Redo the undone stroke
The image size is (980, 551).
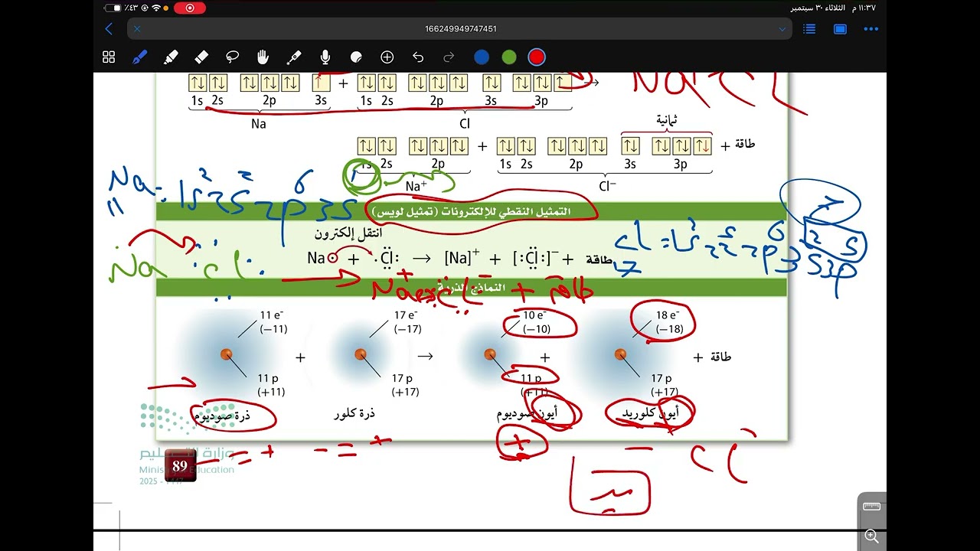tap(449, 57)
